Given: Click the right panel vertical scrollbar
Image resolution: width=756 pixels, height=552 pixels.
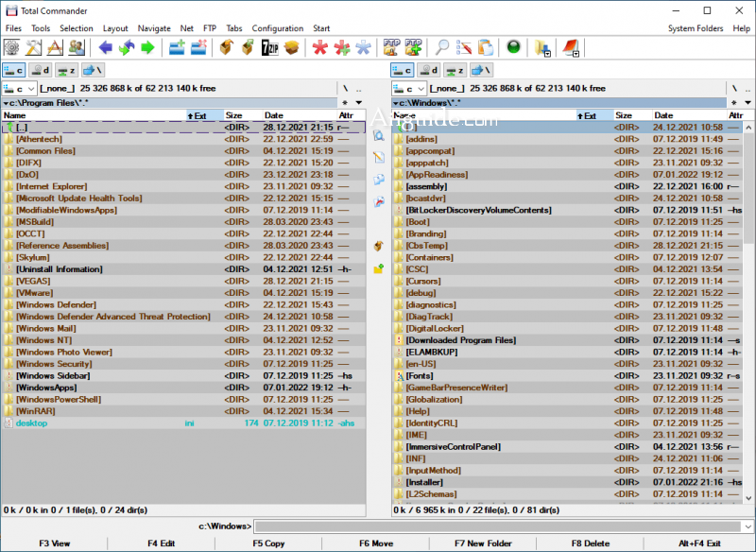Looking at the screenshot, I should point(748,313).
